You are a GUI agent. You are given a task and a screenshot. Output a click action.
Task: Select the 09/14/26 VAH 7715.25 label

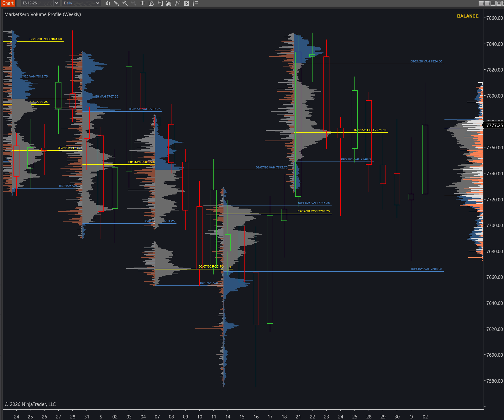(x=314, y=203)
